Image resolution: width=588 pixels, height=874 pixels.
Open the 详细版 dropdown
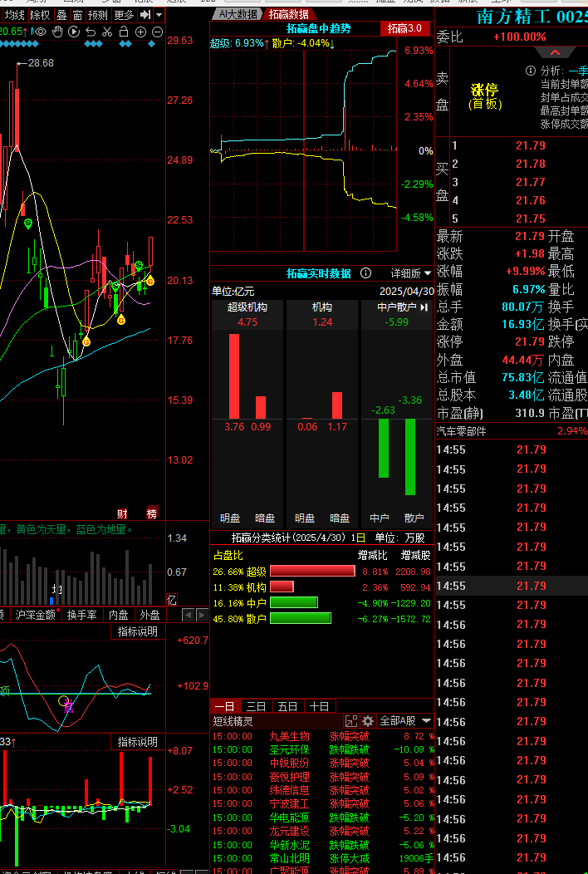point(411,273)
